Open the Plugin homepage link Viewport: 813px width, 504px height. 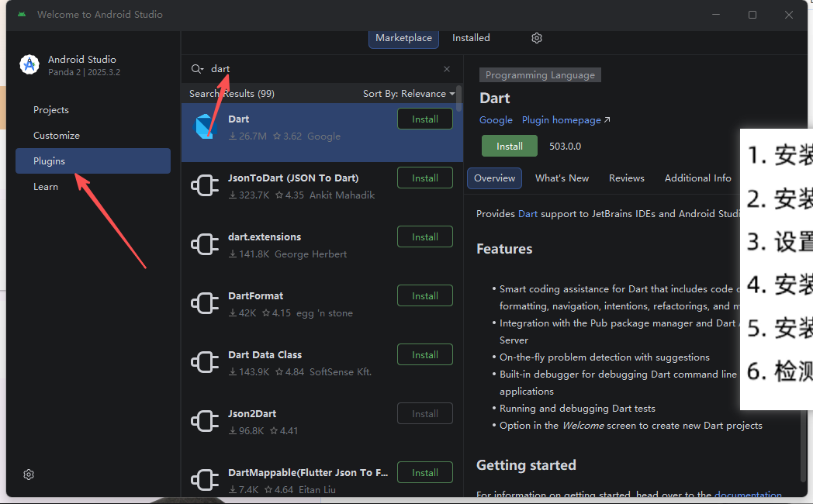click(566, 120)
